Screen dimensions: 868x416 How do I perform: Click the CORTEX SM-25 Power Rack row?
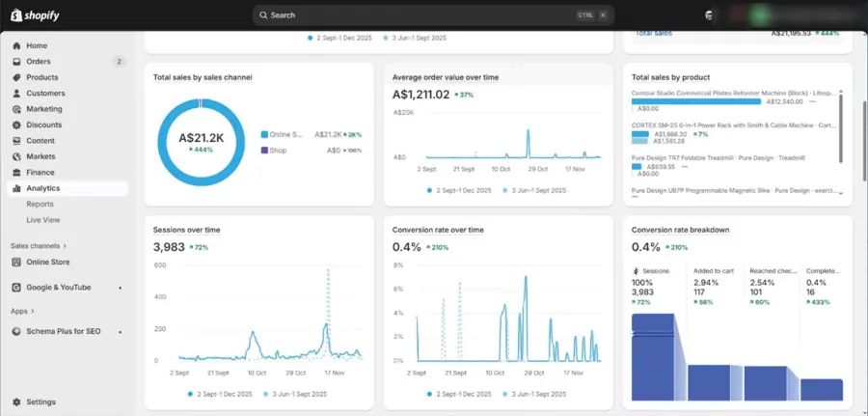tap(734, 133)
